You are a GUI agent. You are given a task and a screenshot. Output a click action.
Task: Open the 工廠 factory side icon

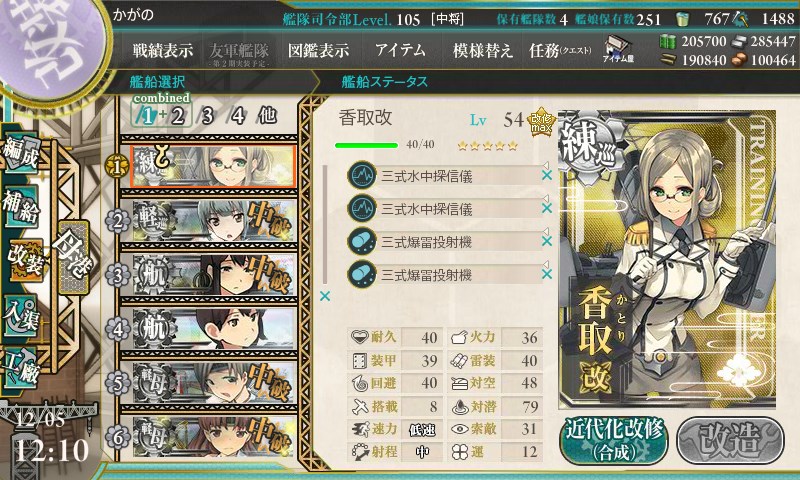[x=20, y=367]
